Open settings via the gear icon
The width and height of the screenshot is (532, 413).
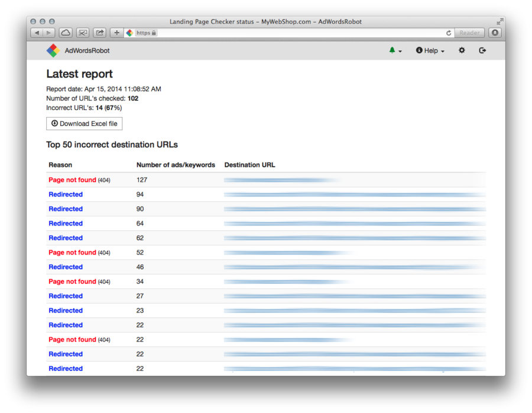tap(462, 51)
